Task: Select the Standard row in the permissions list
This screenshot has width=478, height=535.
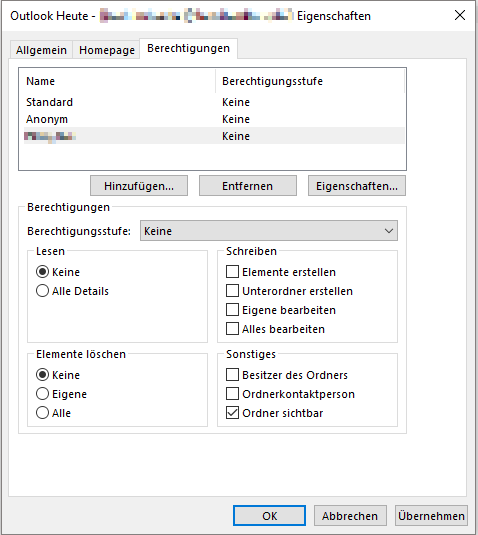Action: point(214,102)
